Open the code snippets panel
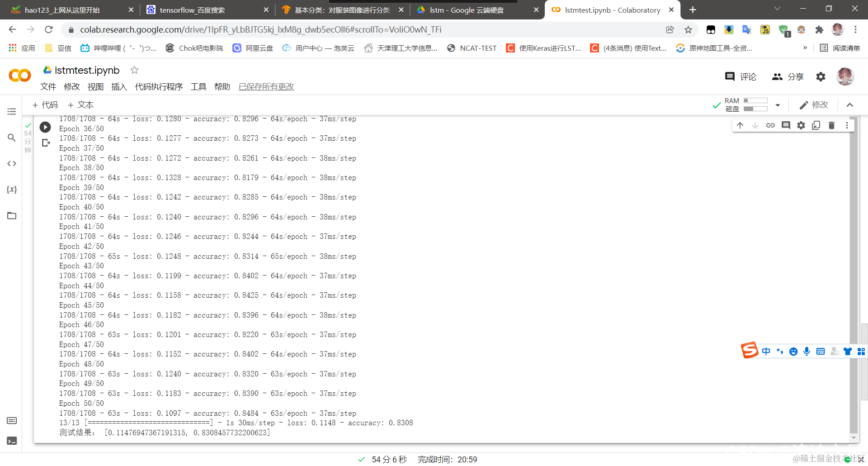This screenshot has width=868, height=466. coord(11,163)
